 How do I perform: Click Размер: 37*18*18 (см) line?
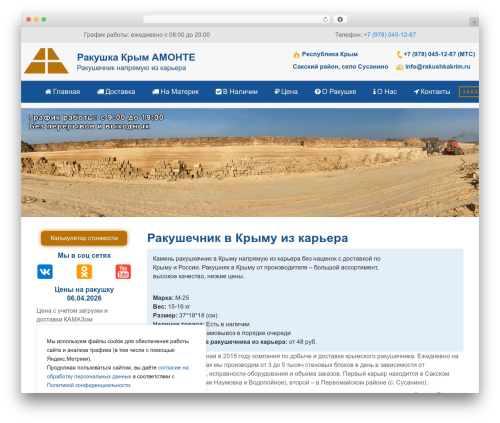pos(185,315)
